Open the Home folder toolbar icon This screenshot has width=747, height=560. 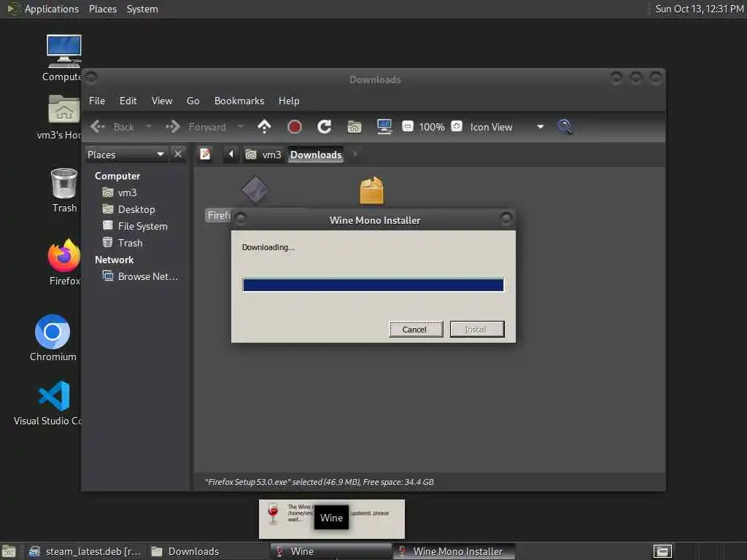(x=355, y=127)
